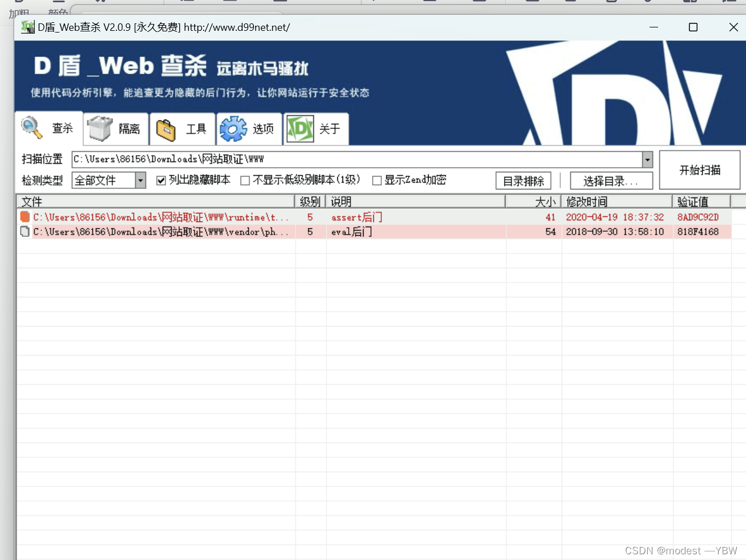746x560 pixels.
Task: Sort by the 验证值 column header
Action: [x=701, y=202]
